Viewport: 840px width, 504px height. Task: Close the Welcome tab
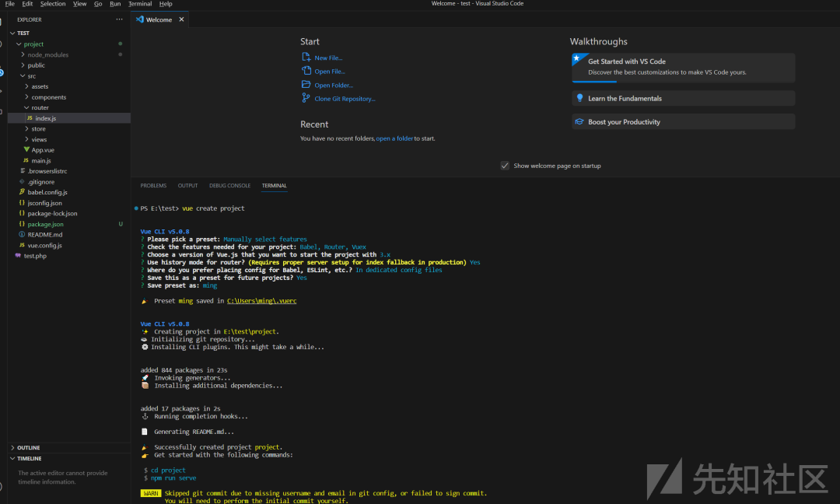181,19
